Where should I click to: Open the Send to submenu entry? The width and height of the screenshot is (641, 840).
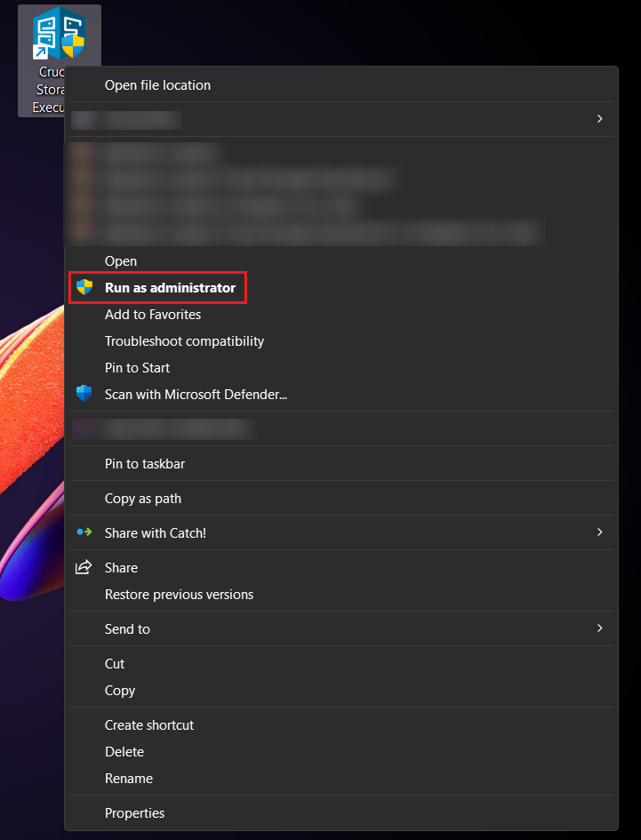pyautogui.click(x=341, y=629)
